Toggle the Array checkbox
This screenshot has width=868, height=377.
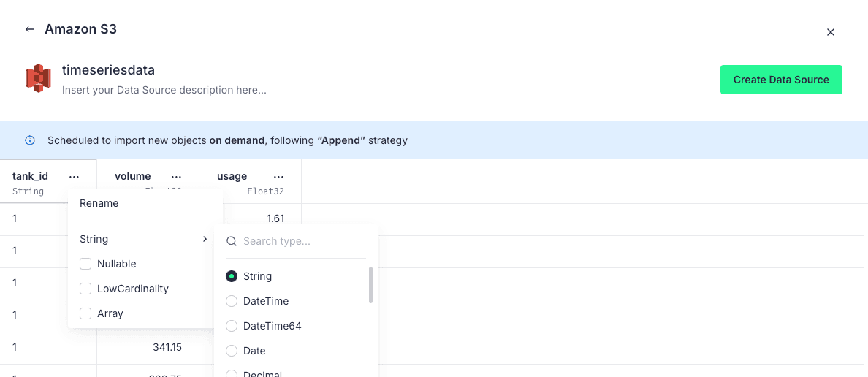(x=85, y=313)
